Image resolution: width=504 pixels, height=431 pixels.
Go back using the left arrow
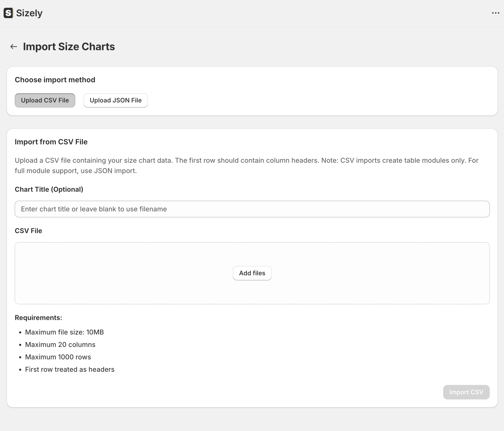coord(13,47)
